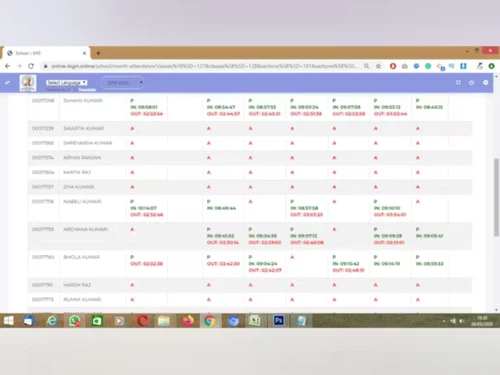Open the settings gear in the header

[486, 82]
